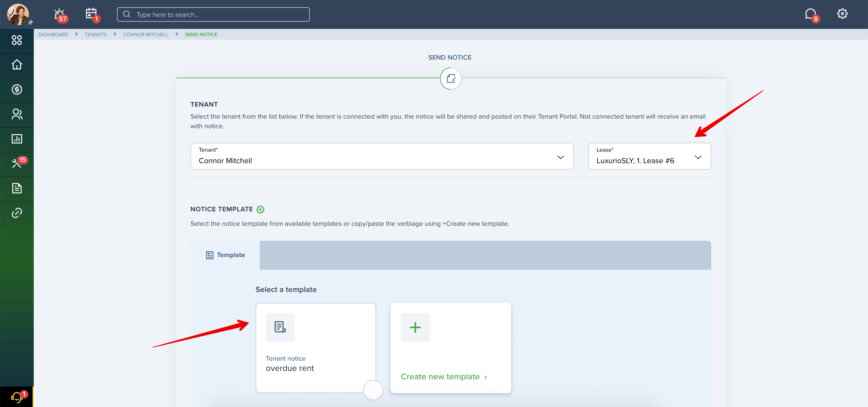Viewport: 868px width, 407px height.
Task: Click the SEND NOTICE breadcrumb
Action: [201, 34]
